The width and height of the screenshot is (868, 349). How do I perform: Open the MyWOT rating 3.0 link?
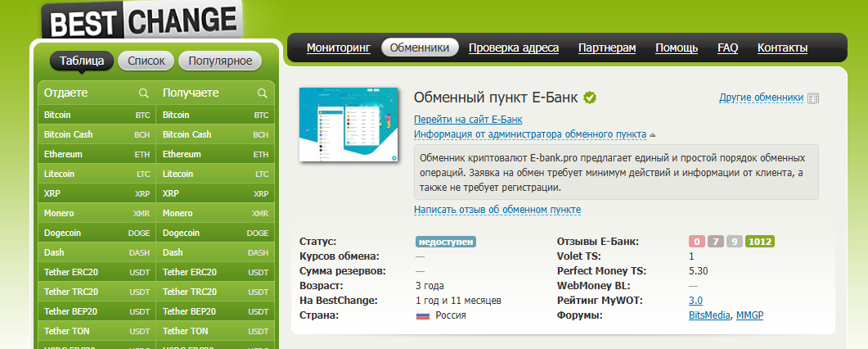pos(695,301)
